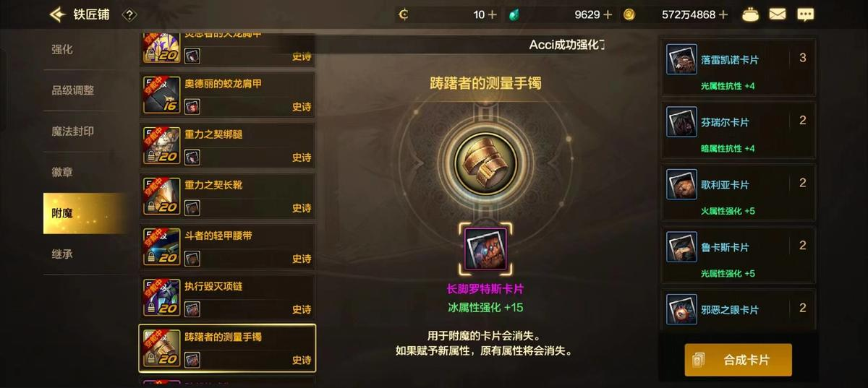The height and width of the screenshot is (388, 868).
Task: Open the mail envelope icon
Action: coord(778,14)
